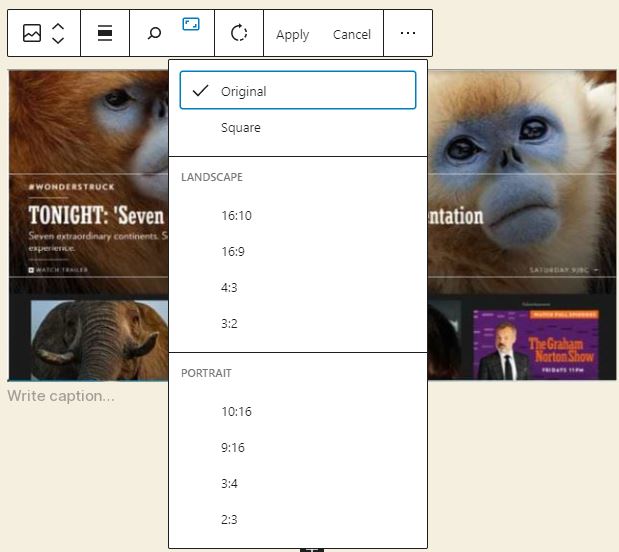This screenshot has height=552, width=619.
Task: Select the 3:2 landscape ratio
Action: (x=298, y=323)
